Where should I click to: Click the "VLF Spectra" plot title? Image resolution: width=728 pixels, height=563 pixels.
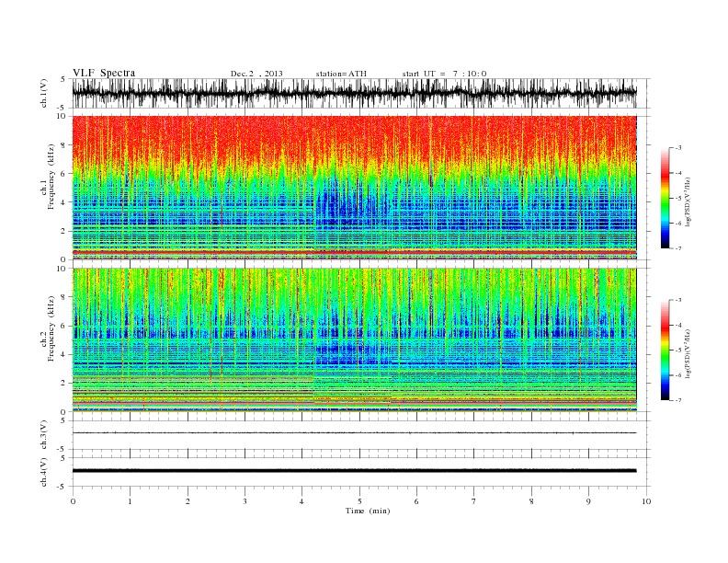pos(104,73)
